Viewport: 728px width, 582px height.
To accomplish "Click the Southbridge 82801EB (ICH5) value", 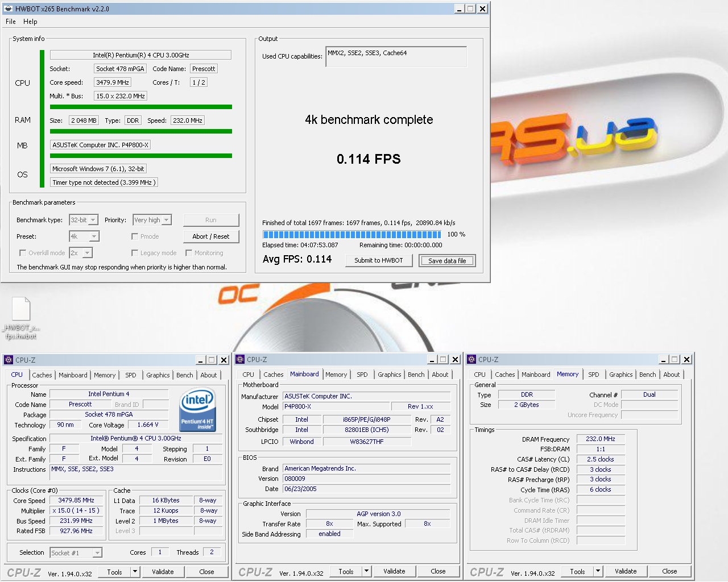I will (x=367, y=430).
